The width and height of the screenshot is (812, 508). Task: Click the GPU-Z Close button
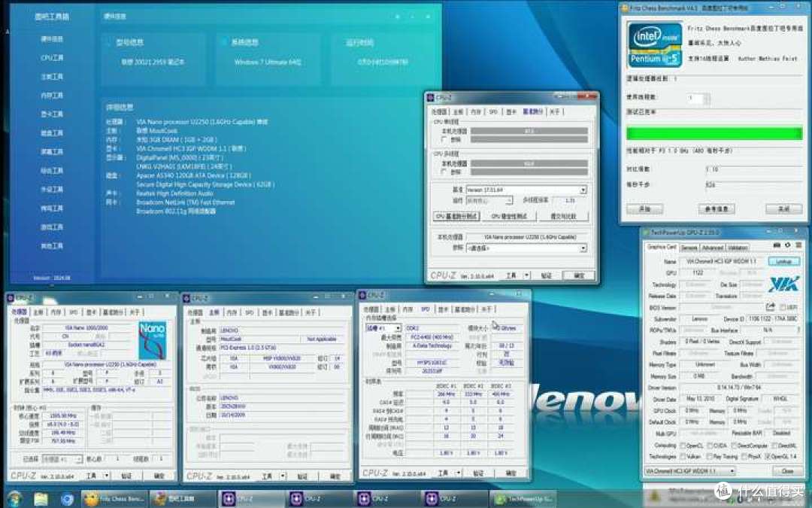pos(787,470)
